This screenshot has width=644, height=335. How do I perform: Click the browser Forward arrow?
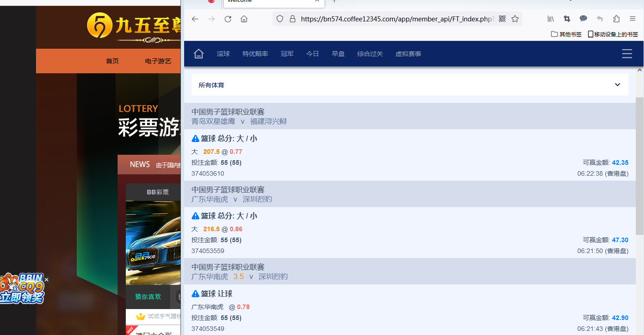(211, 19)
